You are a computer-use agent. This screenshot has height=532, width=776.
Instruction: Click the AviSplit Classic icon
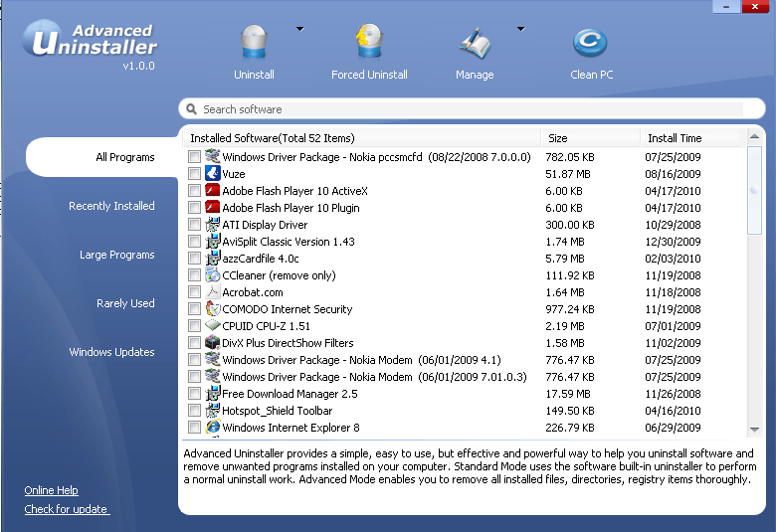(x=213, y=241)
